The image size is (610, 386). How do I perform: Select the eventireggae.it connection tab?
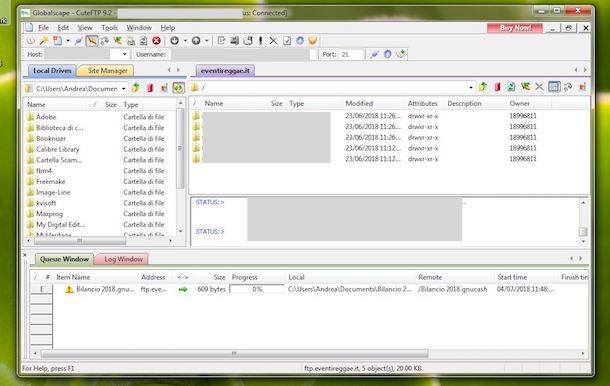click(x=225, y=70)
